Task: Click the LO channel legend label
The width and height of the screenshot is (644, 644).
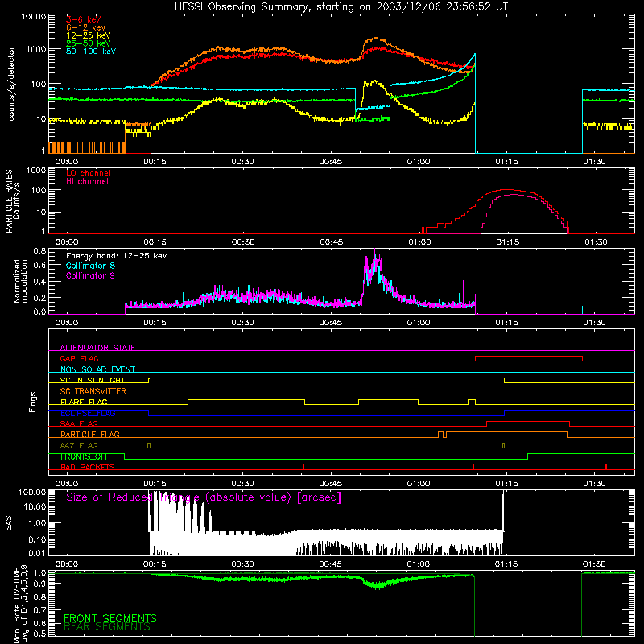Action: [x=89, y=173]
